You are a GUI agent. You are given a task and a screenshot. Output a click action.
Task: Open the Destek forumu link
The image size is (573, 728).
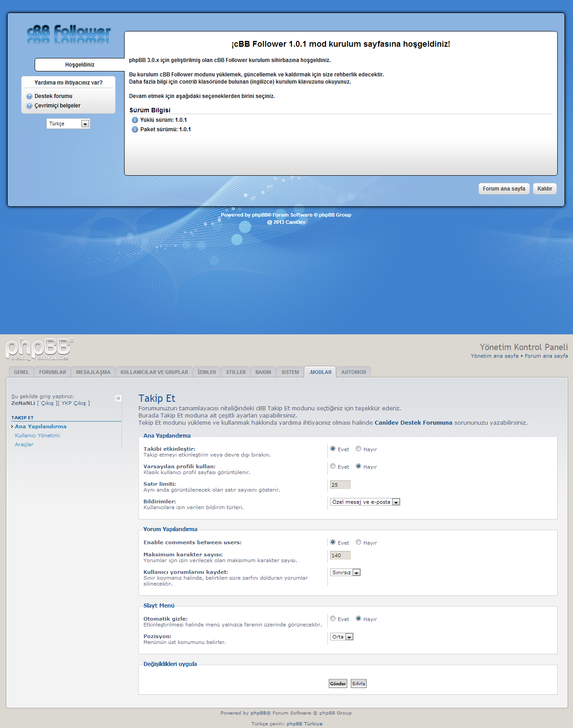[54, 96]
